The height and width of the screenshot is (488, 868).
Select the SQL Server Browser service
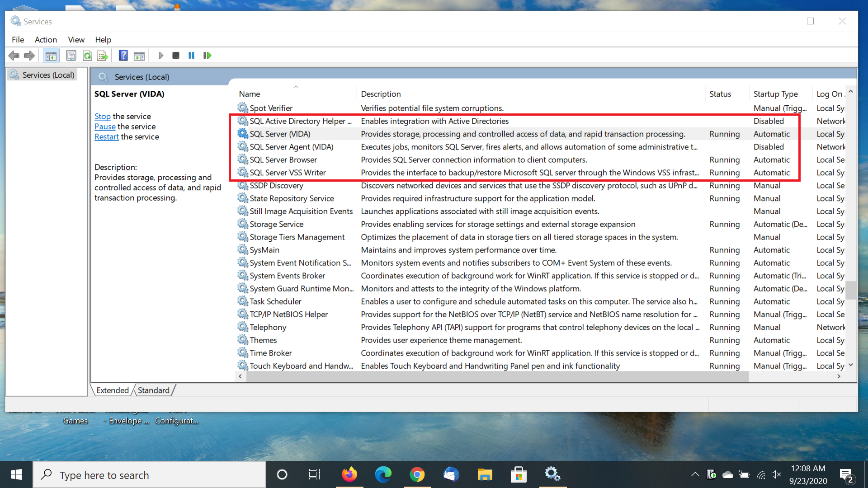pyautogui.click(x=283, y=160)
